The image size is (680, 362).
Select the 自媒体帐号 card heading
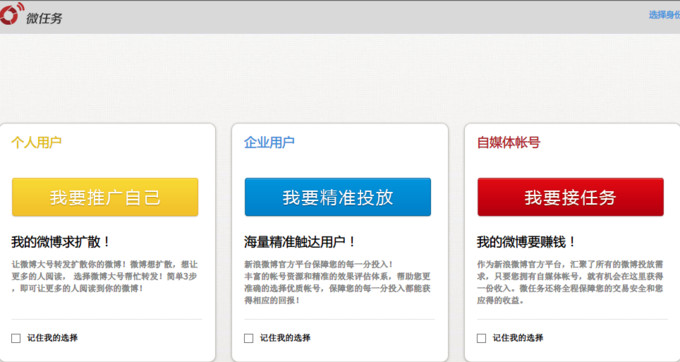coord(508,142)
